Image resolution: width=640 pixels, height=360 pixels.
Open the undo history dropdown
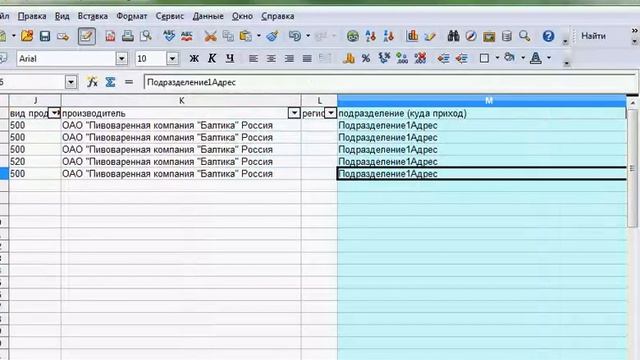pos(308,36)
